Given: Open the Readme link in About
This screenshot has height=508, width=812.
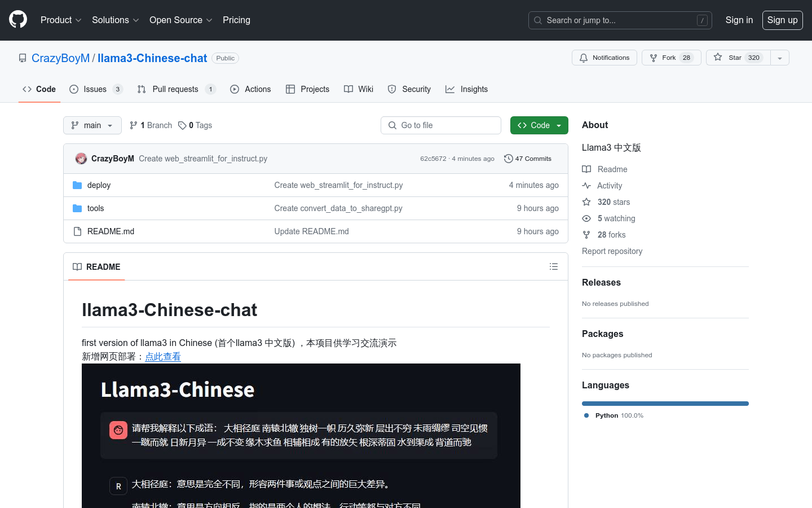Looking at the screenshot, I should point(605,169).
